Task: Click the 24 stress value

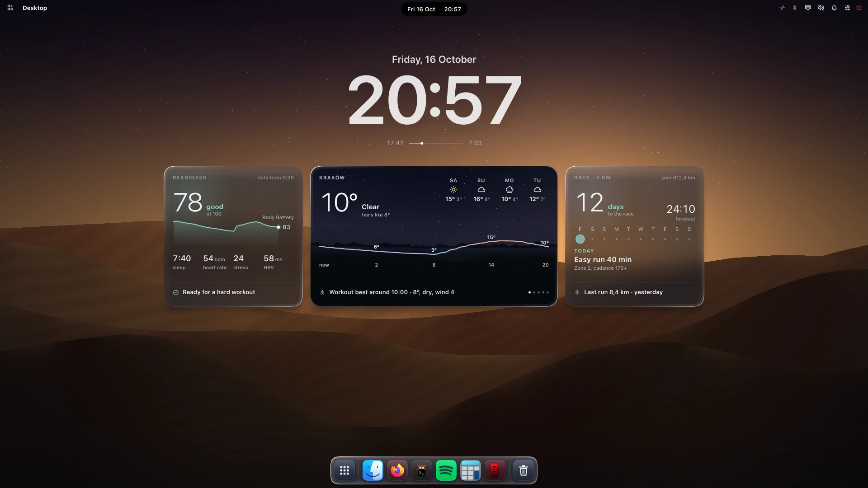Action: [x=239, y=258]
